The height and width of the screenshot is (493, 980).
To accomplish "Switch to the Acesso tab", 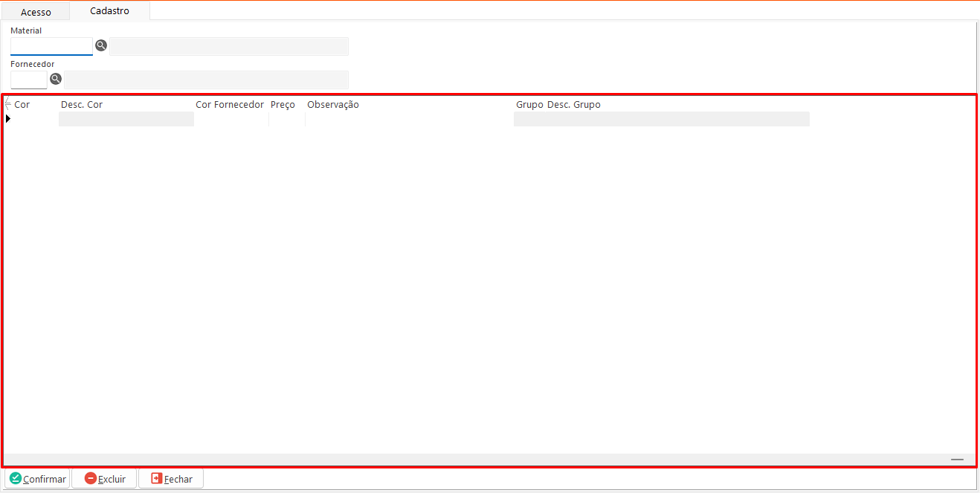I will pyautogui.click(x=36, y=12).
